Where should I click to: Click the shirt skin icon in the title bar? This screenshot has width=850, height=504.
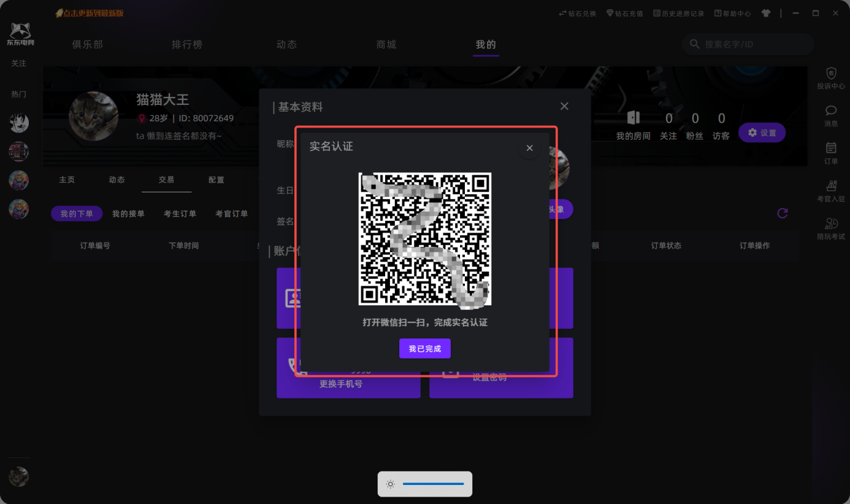point(766,13)
